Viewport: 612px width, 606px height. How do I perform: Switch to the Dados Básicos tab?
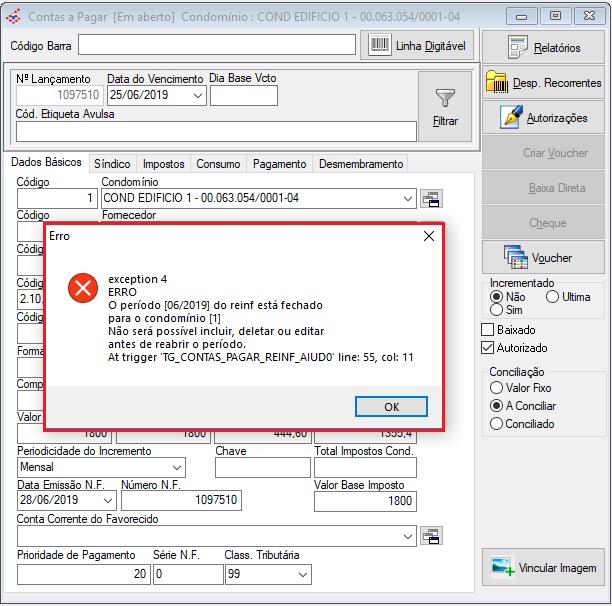pyautogui.click(x=46, y=162)
